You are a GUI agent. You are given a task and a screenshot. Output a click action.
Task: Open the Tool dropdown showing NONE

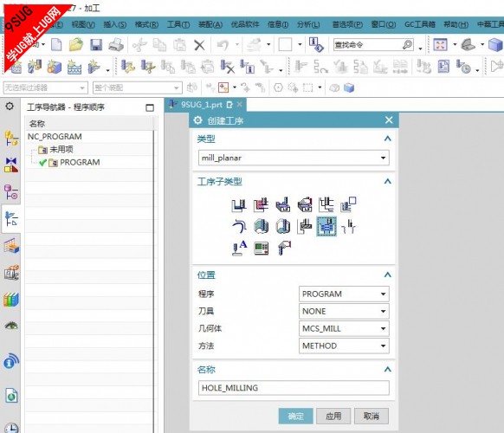point(344,311)
